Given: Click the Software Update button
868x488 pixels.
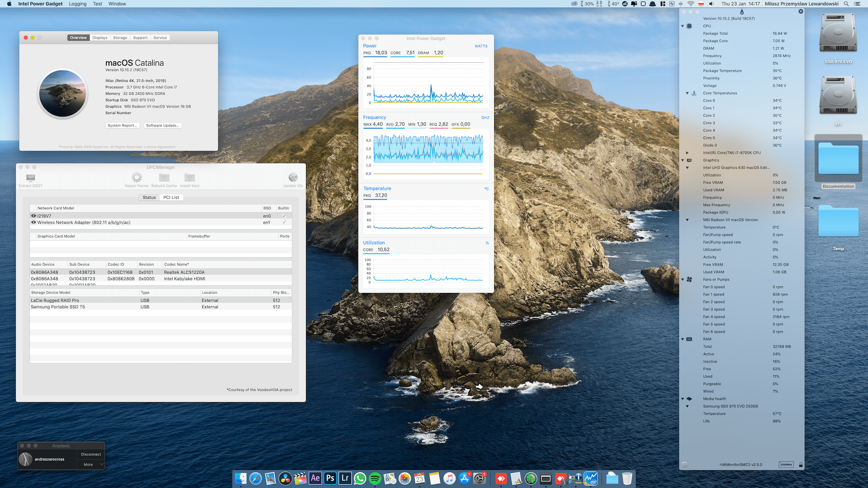Looking at the screenshot, I should click(x=162, y=126).
